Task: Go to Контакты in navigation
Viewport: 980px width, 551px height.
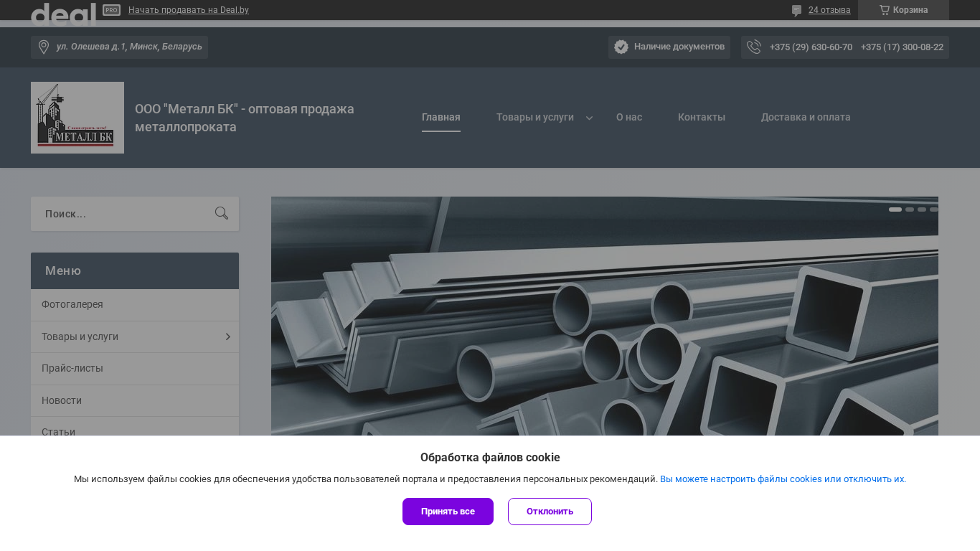Action: (x=701, y=117)
